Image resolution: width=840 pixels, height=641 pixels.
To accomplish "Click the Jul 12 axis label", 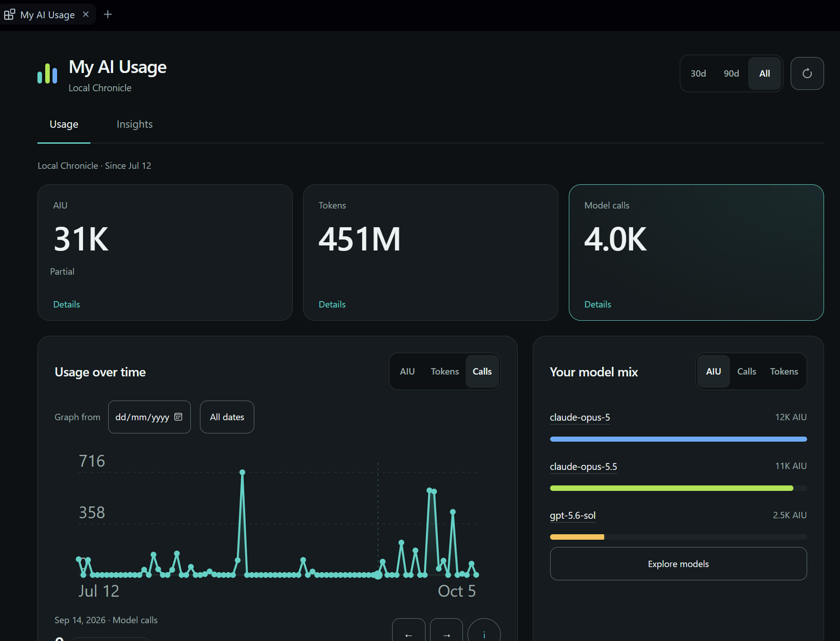I will tap(99, 591).
